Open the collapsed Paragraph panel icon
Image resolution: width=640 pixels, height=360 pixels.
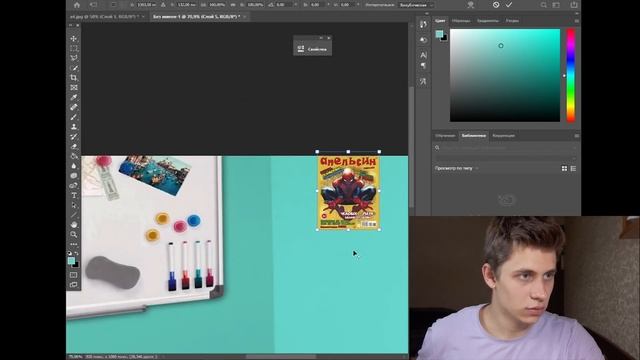423,66
